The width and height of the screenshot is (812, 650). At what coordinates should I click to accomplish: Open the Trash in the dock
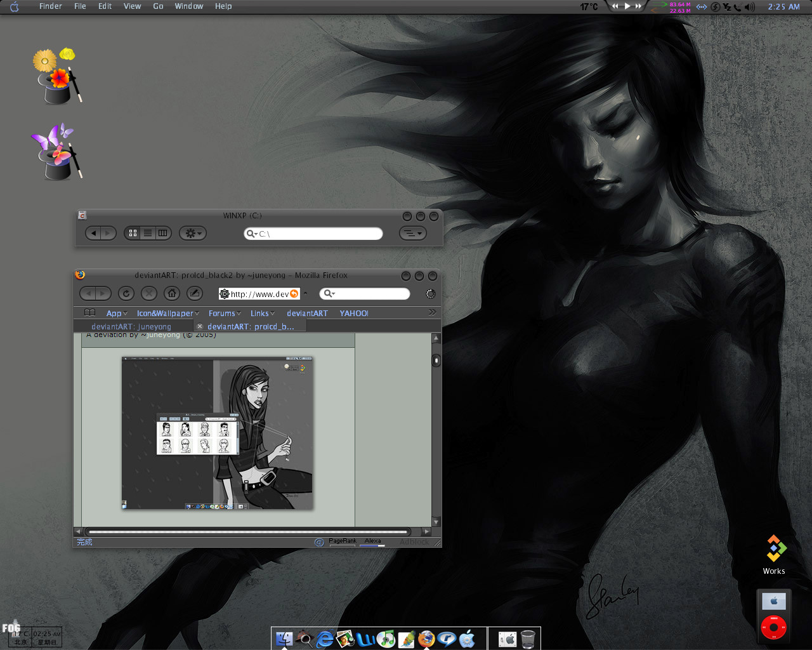(528, 639)
